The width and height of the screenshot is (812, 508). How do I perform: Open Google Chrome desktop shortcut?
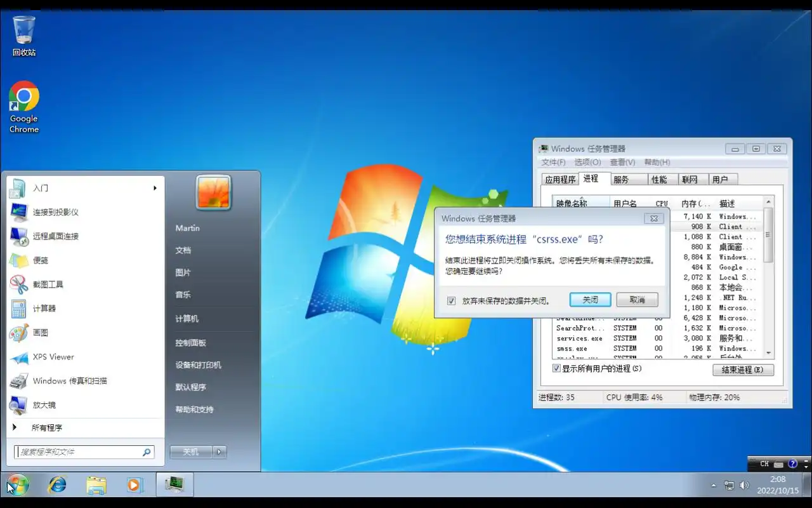[x=24, y=107]
